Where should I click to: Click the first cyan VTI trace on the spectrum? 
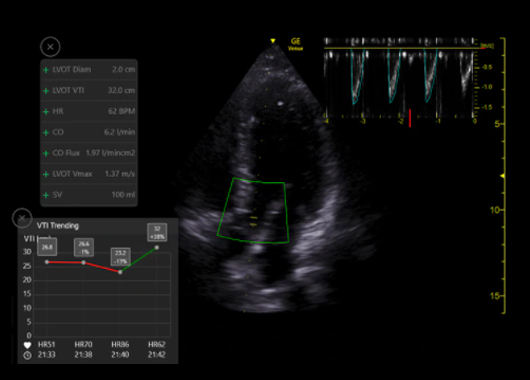(x=358, y=77)
